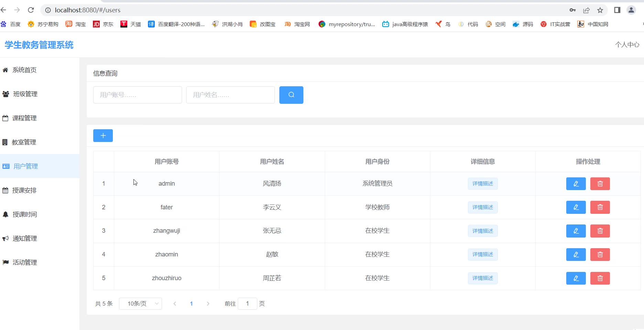The height and width of the screenshot is (330, 644).
Task: Click the blue search magnifier button
Action: pos(291,95)
